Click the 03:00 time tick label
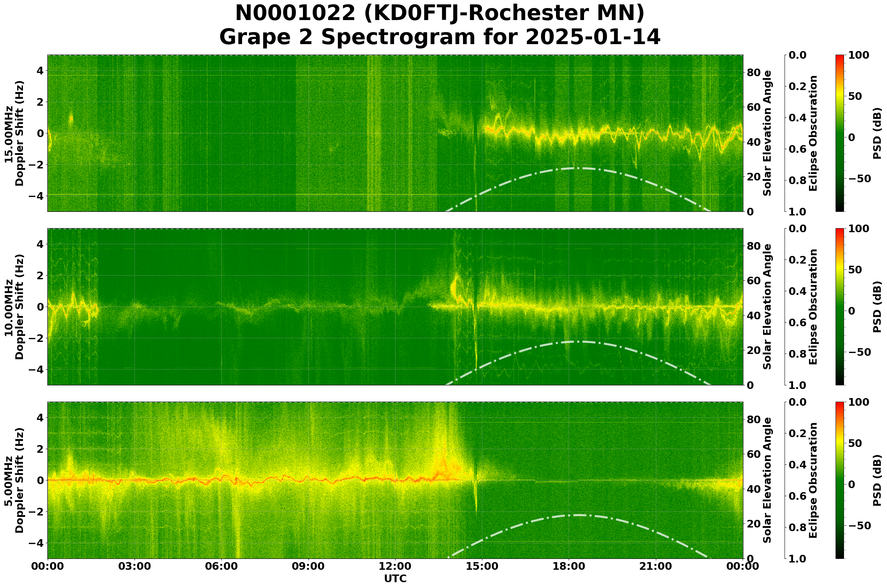The image size is (887, 588). 134,566
